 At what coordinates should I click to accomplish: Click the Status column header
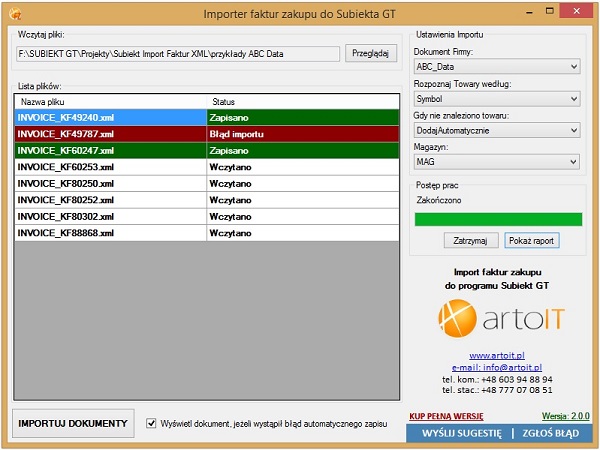click(303, 102)
